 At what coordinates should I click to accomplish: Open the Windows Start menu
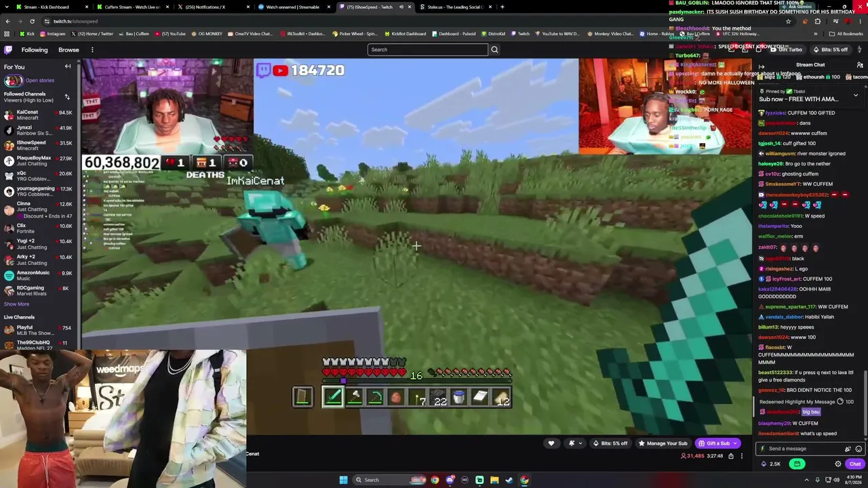click(343, 480)
